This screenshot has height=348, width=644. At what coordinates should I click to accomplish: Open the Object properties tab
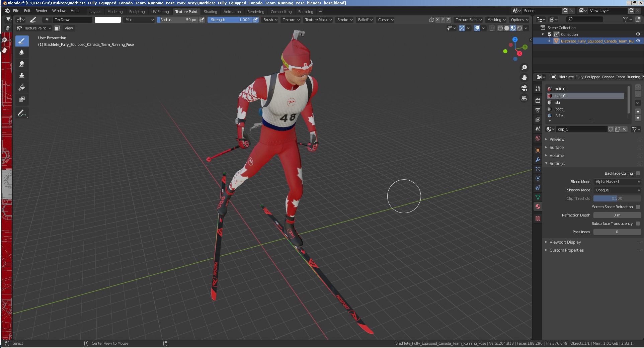(x=538, y=150)
